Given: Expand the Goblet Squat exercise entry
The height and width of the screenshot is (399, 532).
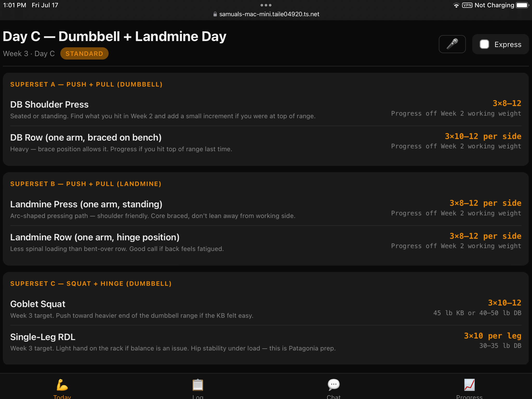Looking at the screenshot, I should click(x=266, y=309).
